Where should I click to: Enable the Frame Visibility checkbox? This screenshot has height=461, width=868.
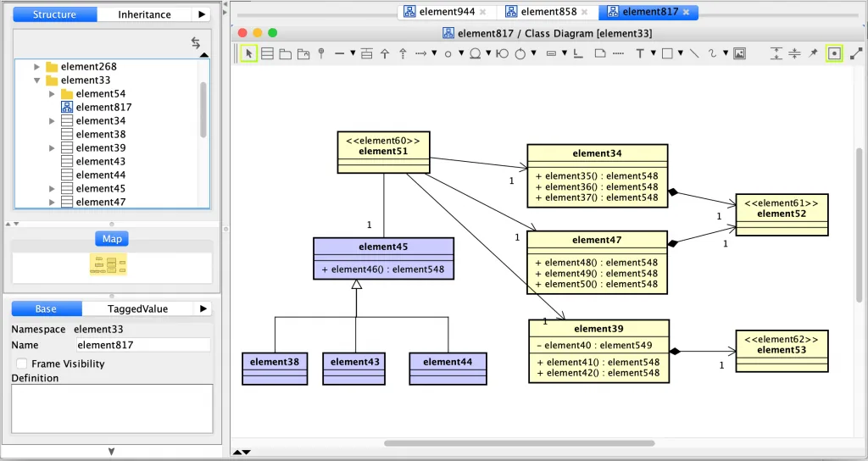(21, 364)
